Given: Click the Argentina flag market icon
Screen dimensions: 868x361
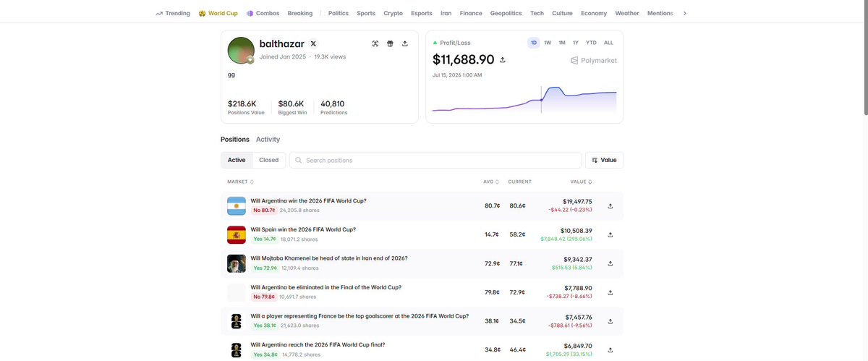Looking at the screenshot, I should coord(237,205).
